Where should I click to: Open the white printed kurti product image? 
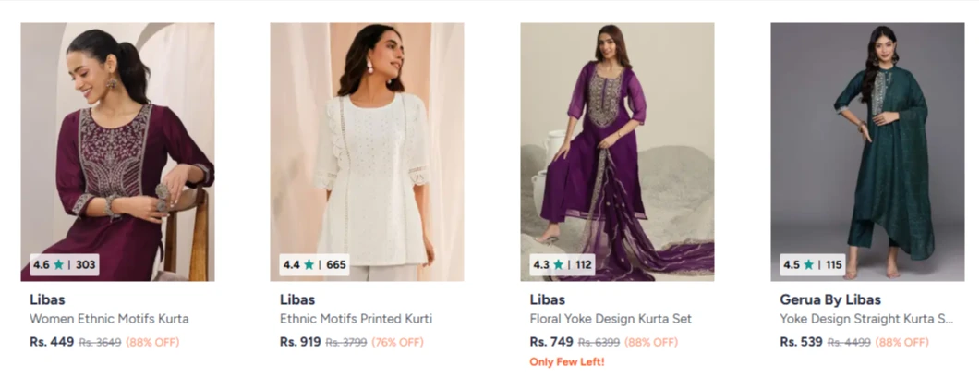pos(367,139)
